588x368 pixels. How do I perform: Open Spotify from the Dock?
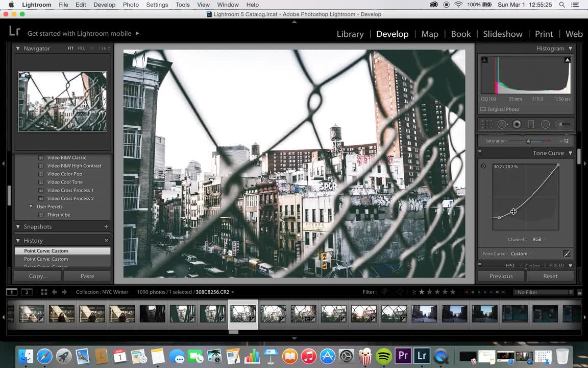[x=384, y=355]
